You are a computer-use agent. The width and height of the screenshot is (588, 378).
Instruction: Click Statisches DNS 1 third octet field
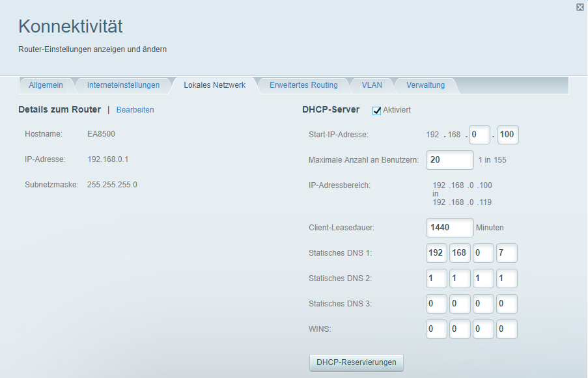[x=483, y=253]
